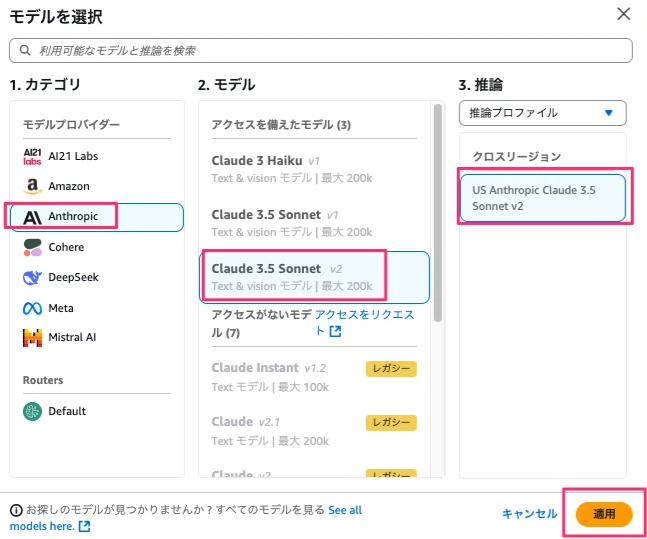647x539 pixels.
Task: Click the external link icon after models here
Action: tap(85, 526)
